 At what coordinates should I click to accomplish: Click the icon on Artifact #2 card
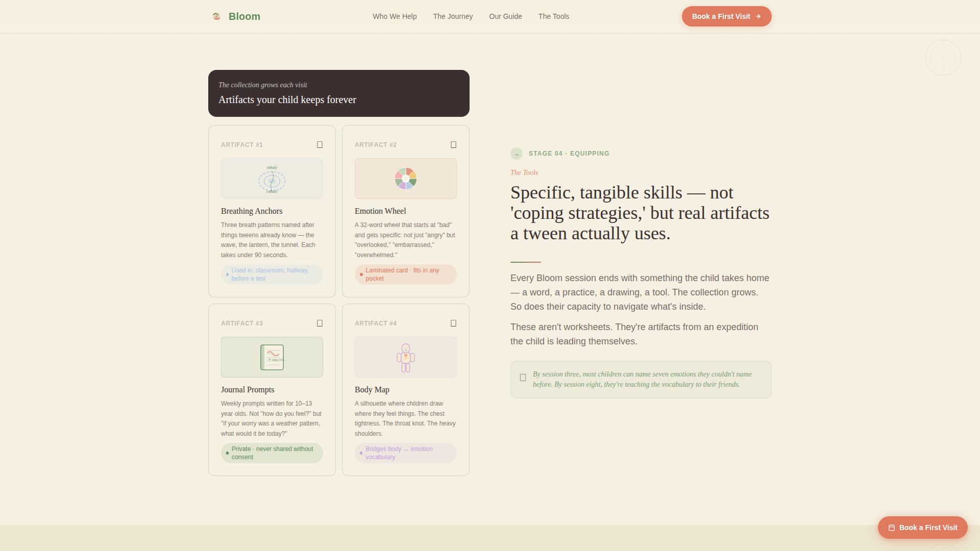point(454,145)
